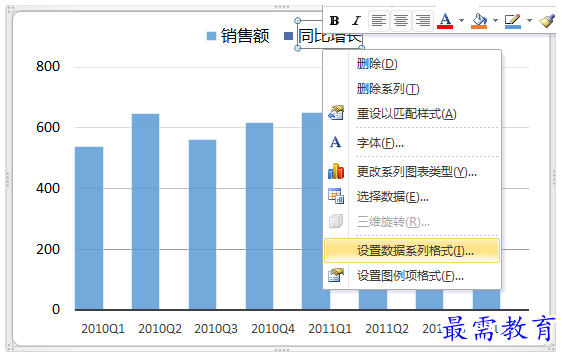Click the 400 value axis label
The width and height of the screenshot is (564, 360).
48,188
